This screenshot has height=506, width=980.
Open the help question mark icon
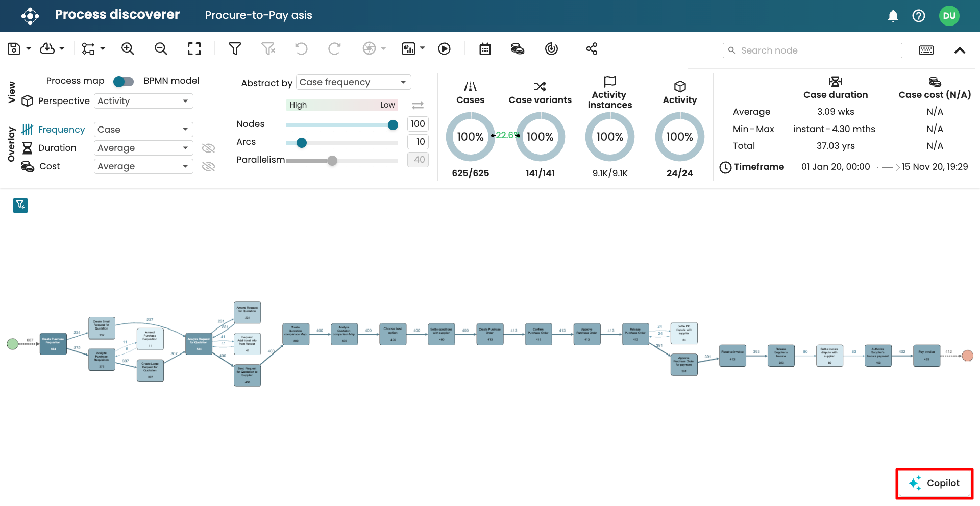point(918,16)
